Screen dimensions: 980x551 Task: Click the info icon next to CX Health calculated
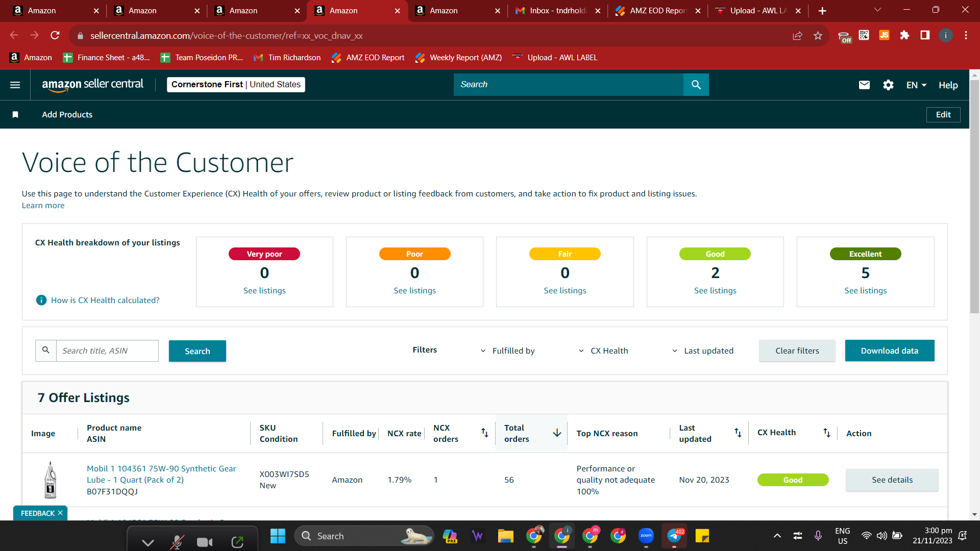41,300
